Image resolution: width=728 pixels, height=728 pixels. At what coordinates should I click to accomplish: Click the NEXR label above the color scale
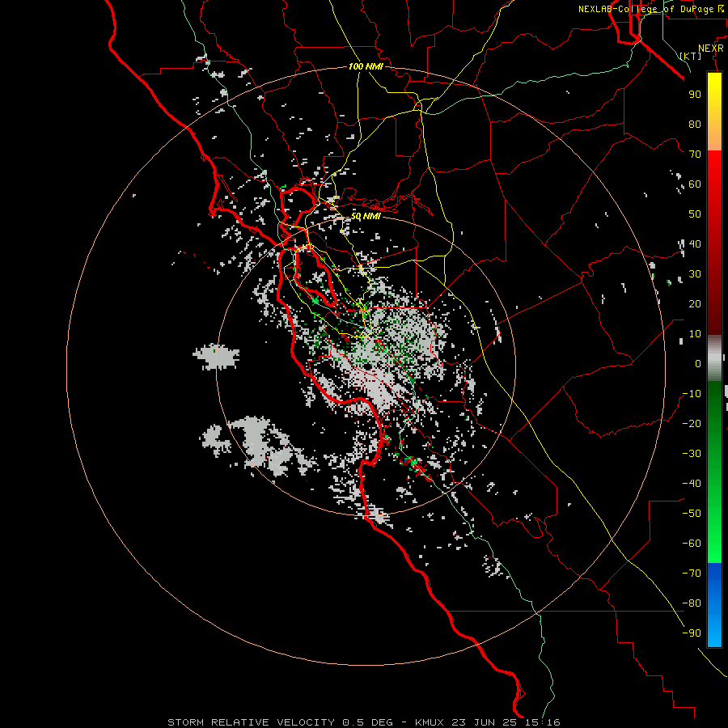coord(711,49)
